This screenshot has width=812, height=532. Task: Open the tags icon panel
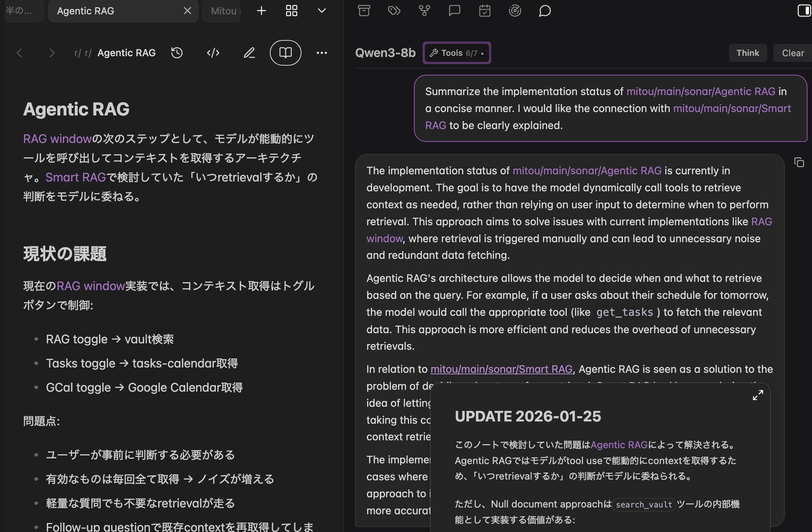pos(394,11)
